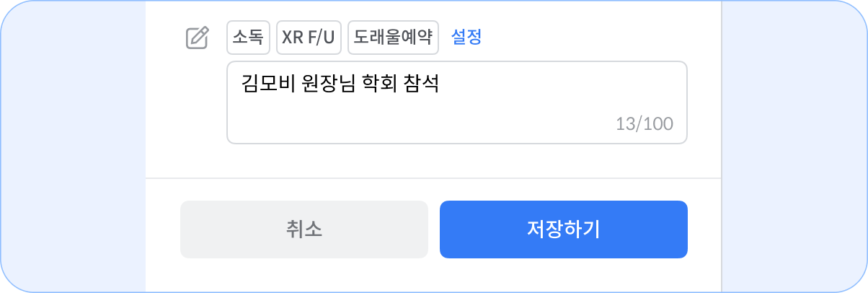Save with the 저장하기 button

point(564,229)
